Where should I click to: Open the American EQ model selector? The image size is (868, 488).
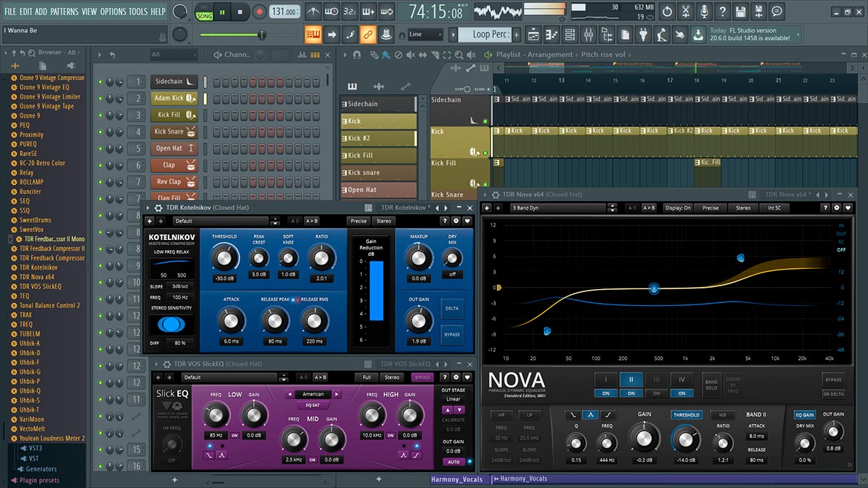click(x=313, y=394)
